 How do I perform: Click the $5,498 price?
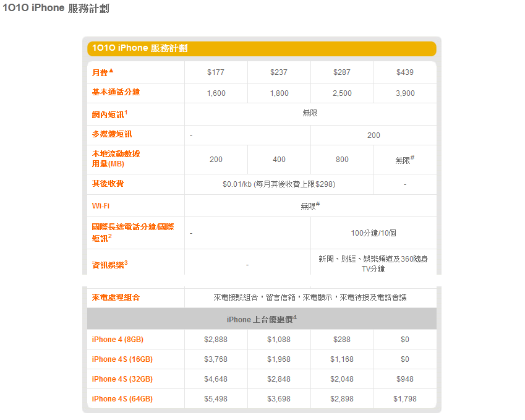(216, 399)
